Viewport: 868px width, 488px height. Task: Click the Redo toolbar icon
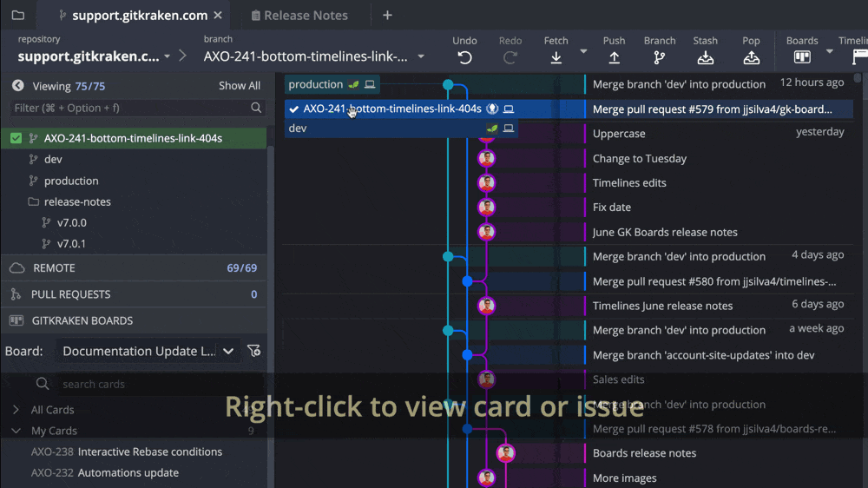[x=510, y=57]
